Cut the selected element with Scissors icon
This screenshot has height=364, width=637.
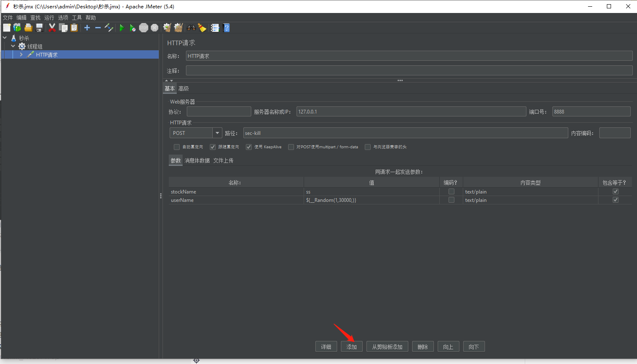coord(52,28)
